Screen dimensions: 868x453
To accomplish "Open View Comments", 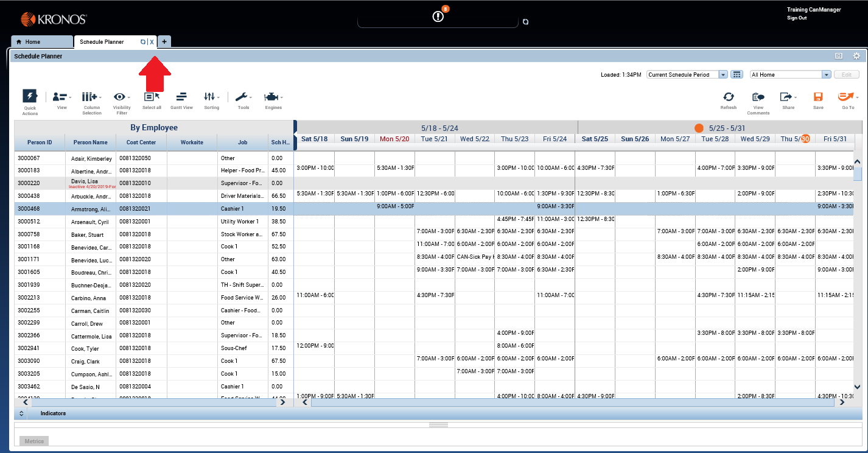I will [x=758, y=97].
